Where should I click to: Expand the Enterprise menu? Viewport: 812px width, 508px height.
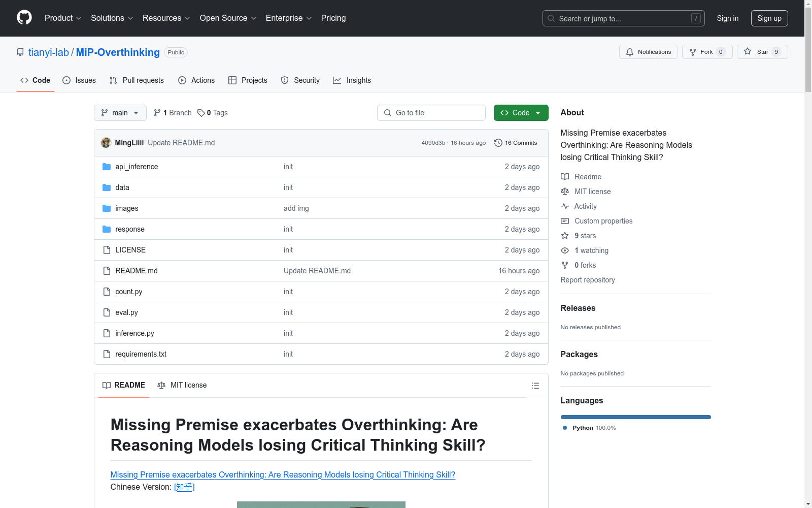289,18
